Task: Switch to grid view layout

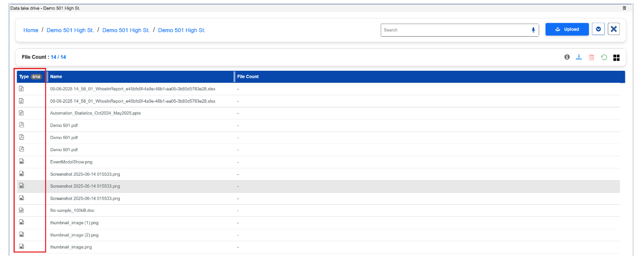Action: click(x=616, y=57)
